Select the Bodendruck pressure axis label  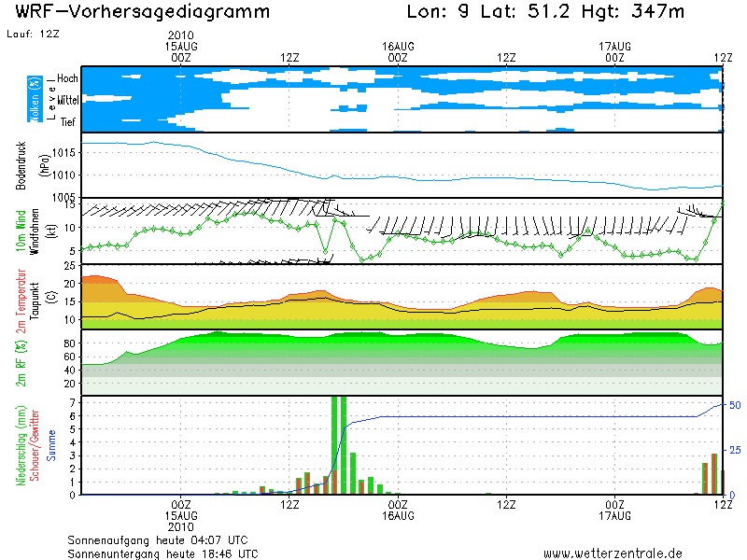[x=22, y=165]
